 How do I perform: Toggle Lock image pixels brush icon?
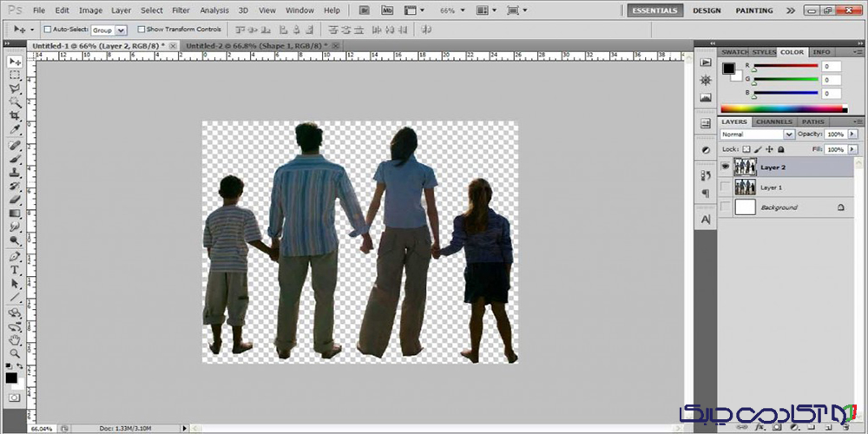(x=758, y=149)
